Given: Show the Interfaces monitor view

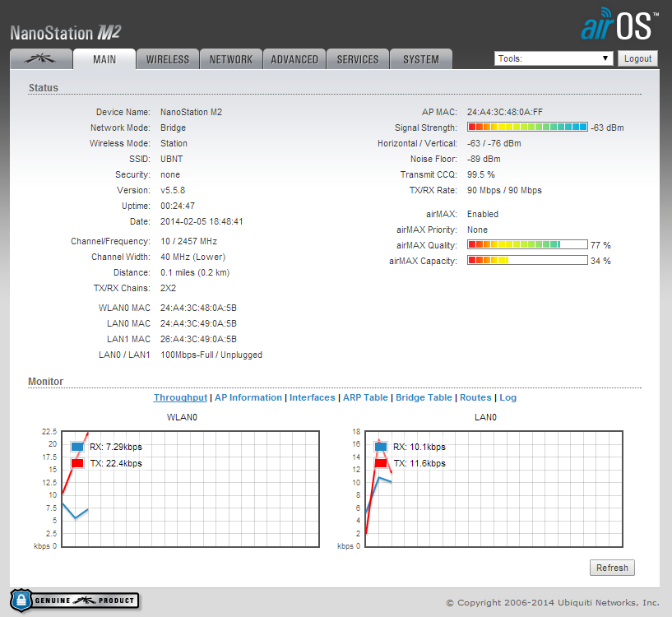Looking at the screenshot, I should [x=313, y=397].
